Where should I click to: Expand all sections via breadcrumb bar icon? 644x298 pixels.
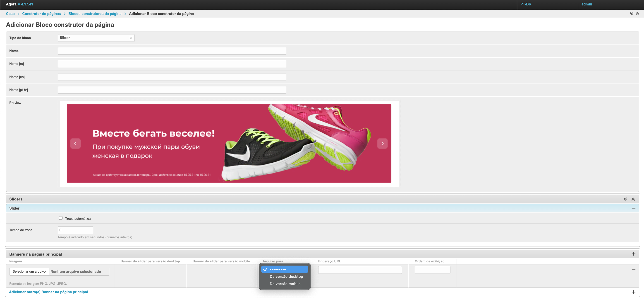(632, 14)
